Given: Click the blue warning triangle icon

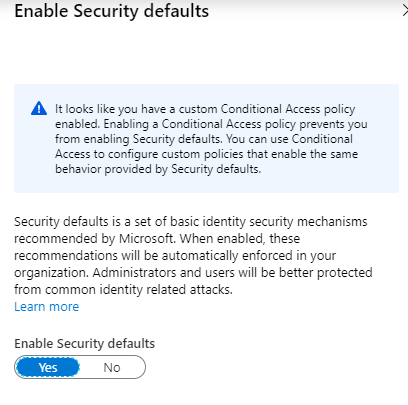Looking at the screenshot, I should pos(39,108).
